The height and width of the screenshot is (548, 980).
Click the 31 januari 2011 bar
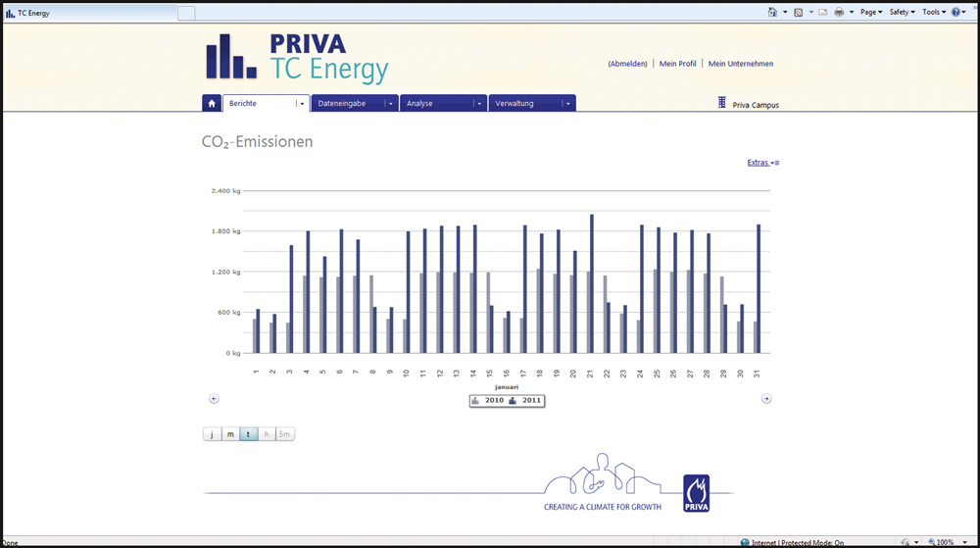pos(759,288)
